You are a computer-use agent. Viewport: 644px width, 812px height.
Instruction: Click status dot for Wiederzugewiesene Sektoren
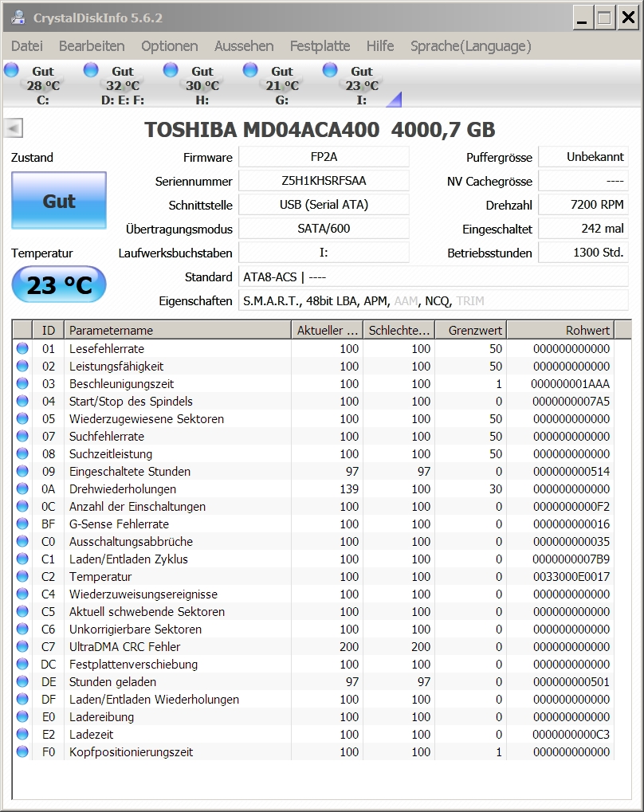(22, 418)
